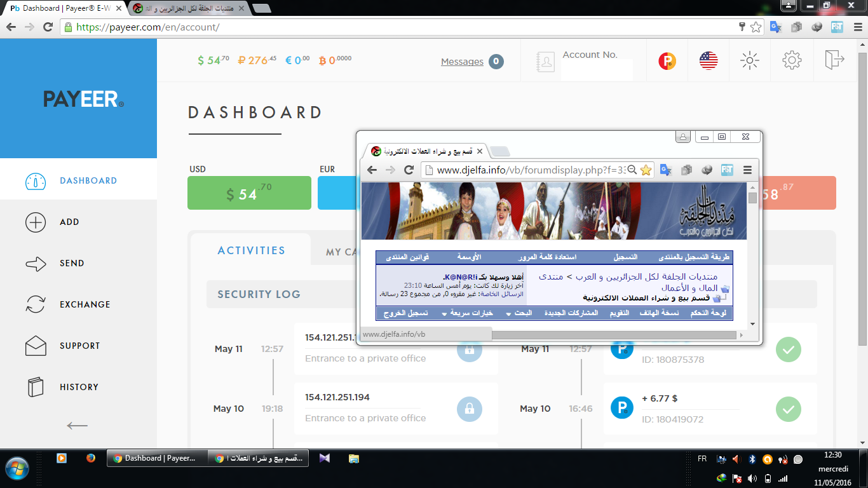The height and width of the screenshot is (488, 868).
Task: Open Exchange via the circular arrows icon
Action: pos(36,304)
